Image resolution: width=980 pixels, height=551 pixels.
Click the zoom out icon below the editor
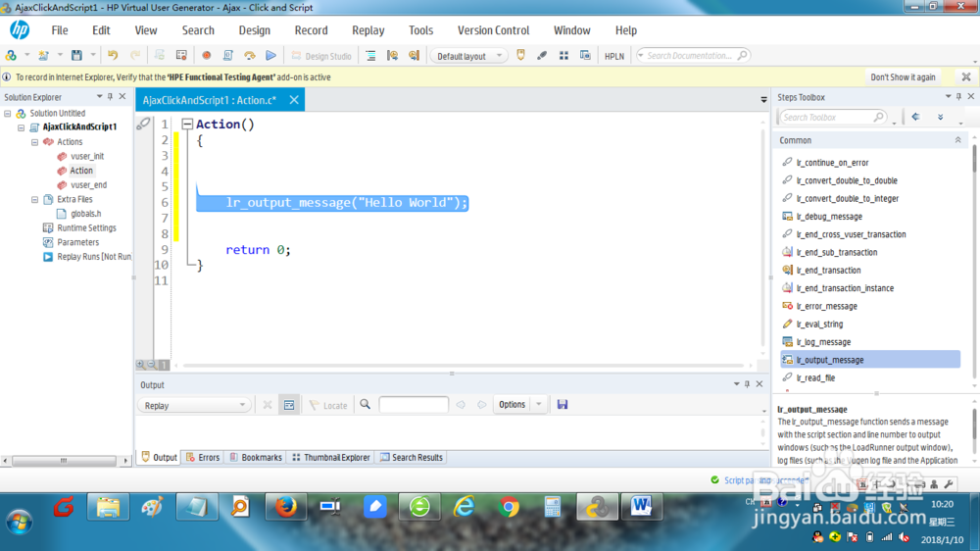[x=152, y=365]
